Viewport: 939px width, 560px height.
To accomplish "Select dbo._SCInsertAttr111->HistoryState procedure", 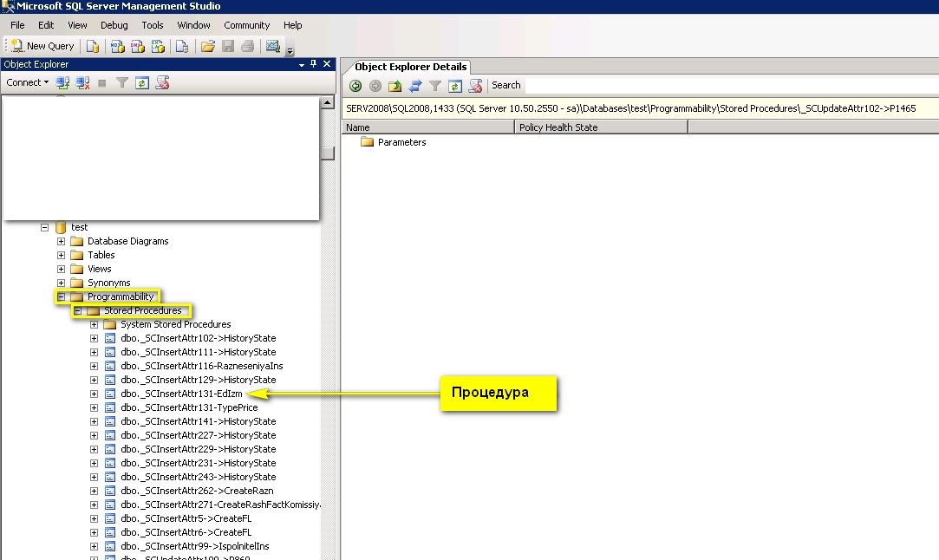I will coord(199,352).
